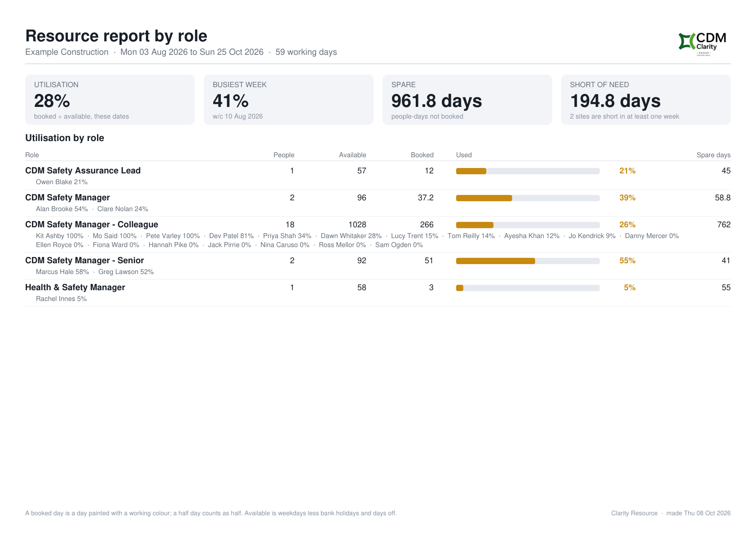Click the Health & Safety Manager usage bar
This screenshot has height=535, width=756.
[x=528, y=288]
